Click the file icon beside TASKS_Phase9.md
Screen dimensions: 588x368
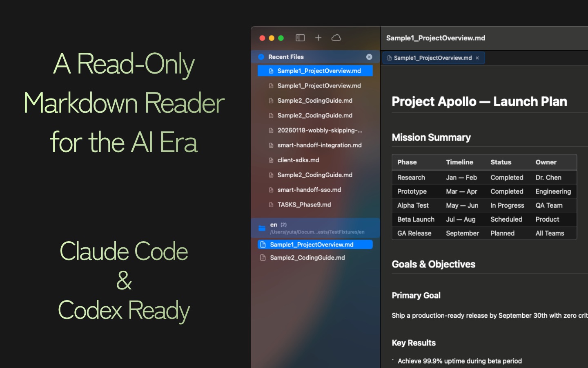[271, 205]
